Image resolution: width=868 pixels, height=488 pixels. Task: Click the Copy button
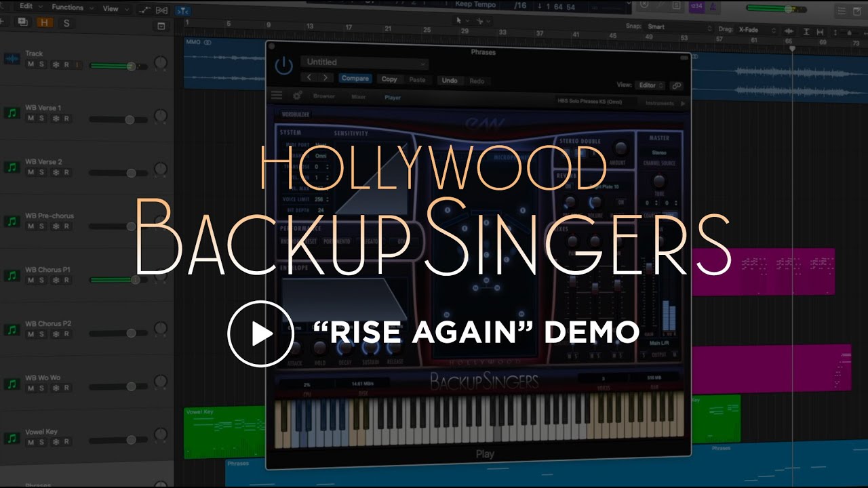pos(389,79)
